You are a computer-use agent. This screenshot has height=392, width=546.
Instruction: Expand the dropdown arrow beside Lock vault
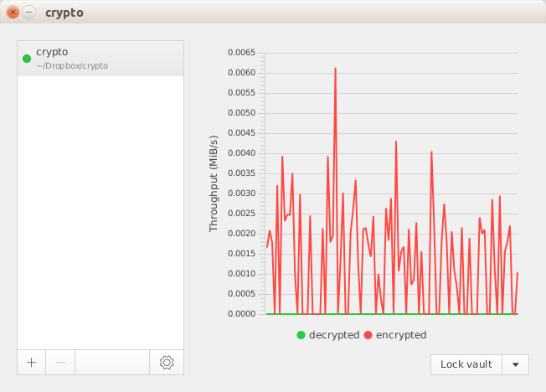516,364
